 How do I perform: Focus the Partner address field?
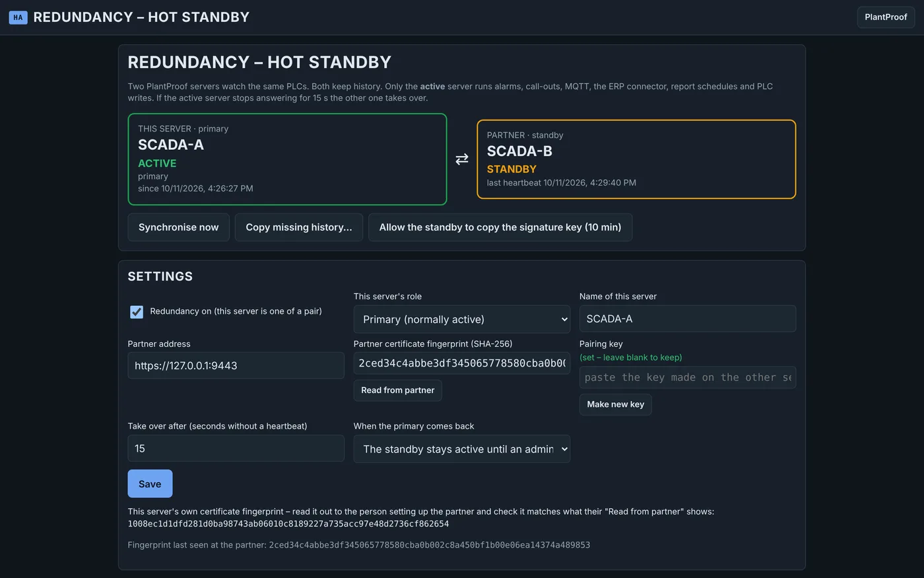point(236,365)
